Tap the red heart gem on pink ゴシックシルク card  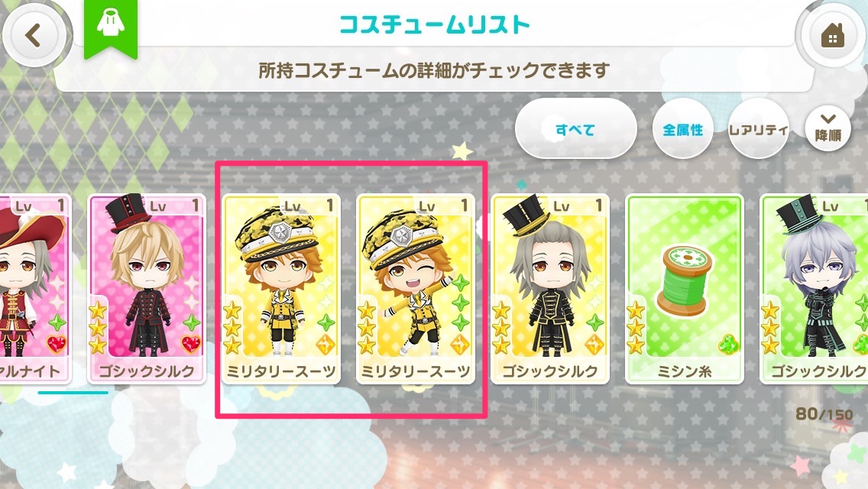[191, 344]
